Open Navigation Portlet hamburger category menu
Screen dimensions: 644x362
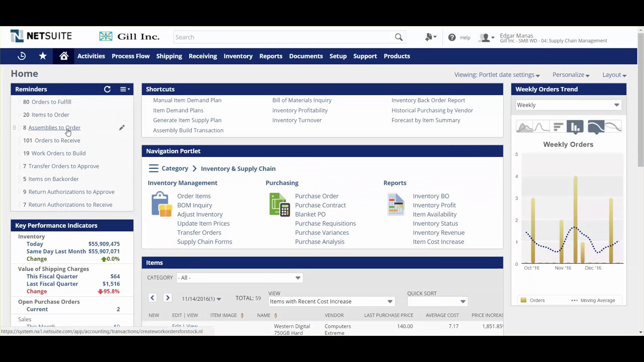[x=153, y=168]
